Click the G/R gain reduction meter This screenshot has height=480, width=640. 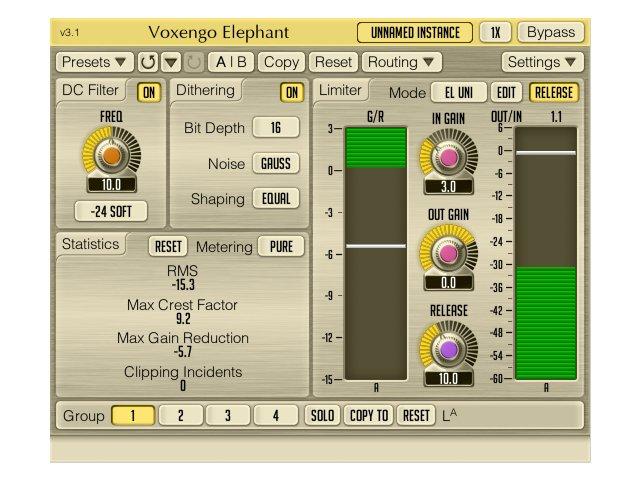click(376, 253)
